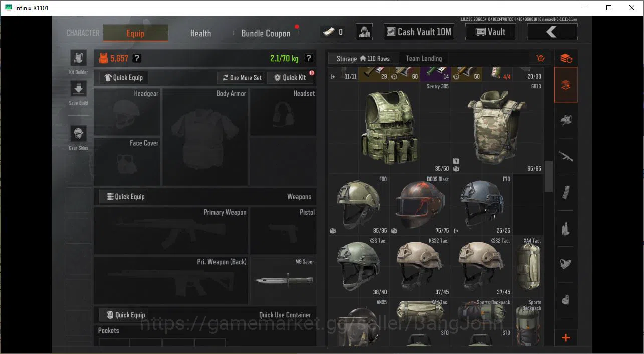The image size is (644, 354).
Task: Click the 5,657 armor value
Action: pyautogui.click(x=119, y=58)
